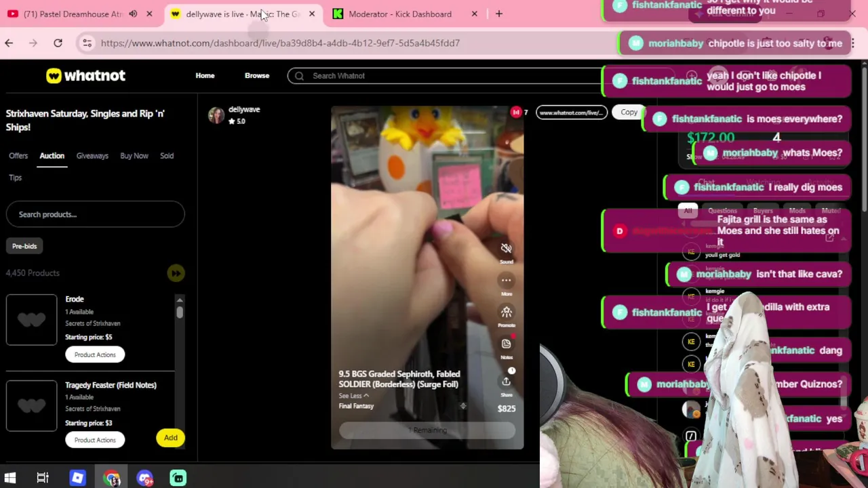Image resolution: width=868 pixels, height=488 pixels.
Task: Toggle the stream Sound mute icon
Action: (x=506, y=248)
